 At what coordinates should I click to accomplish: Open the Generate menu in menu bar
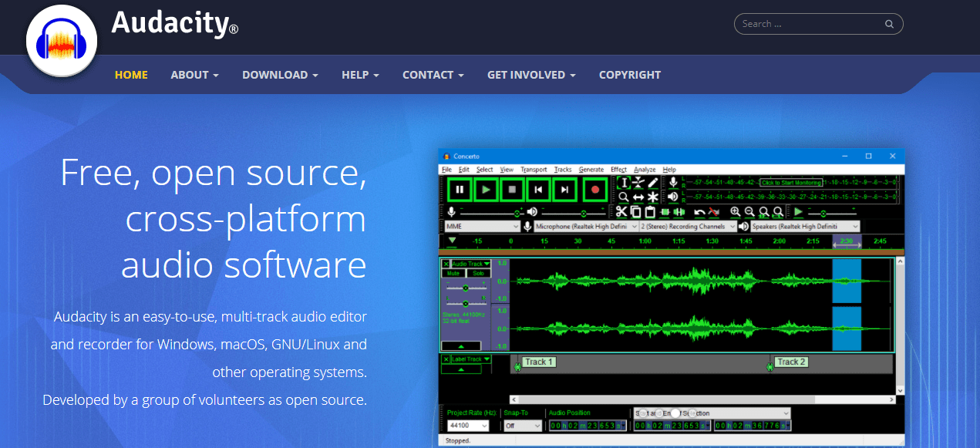pyautogui.click(x=591, y=169)
